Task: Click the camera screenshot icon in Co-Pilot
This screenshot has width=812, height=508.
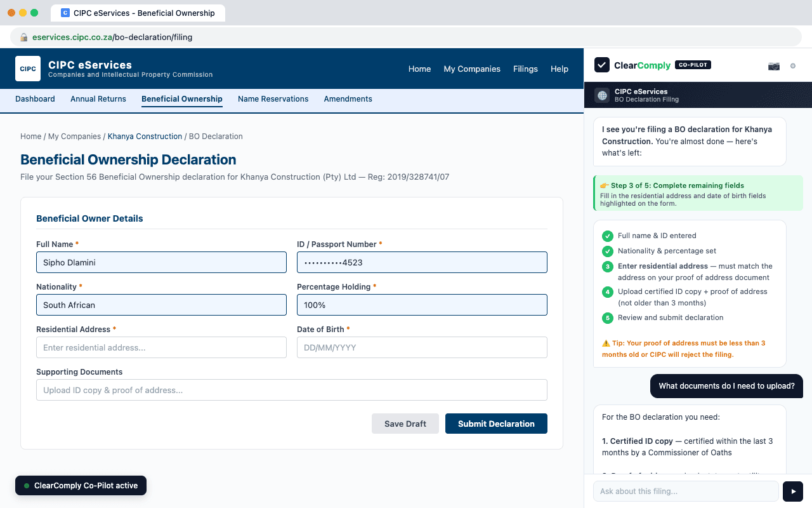Action: 773,65
